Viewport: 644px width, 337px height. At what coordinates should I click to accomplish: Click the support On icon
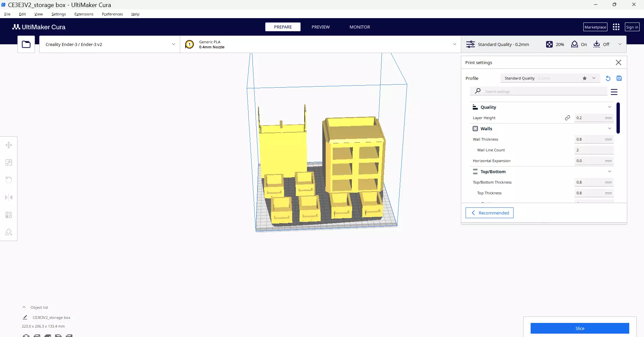click(x=575, y=44)
